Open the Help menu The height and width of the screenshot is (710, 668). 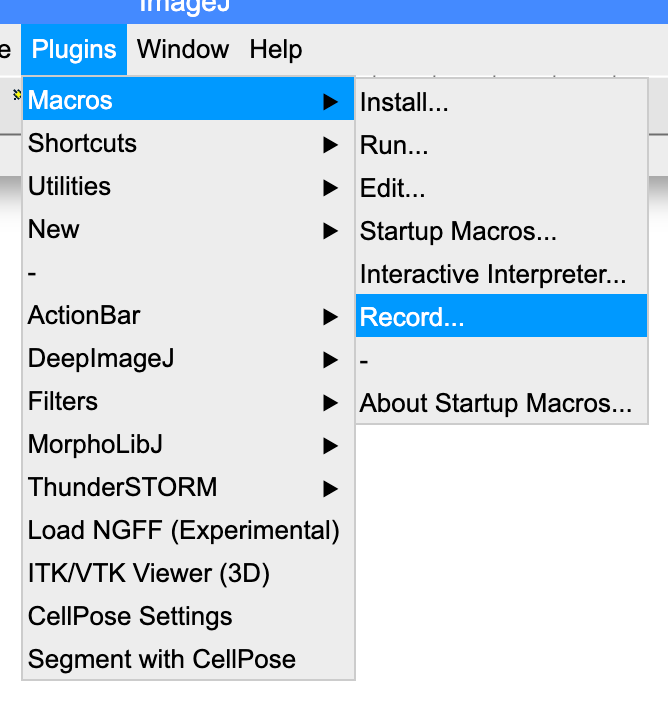(x=276, y=49)
